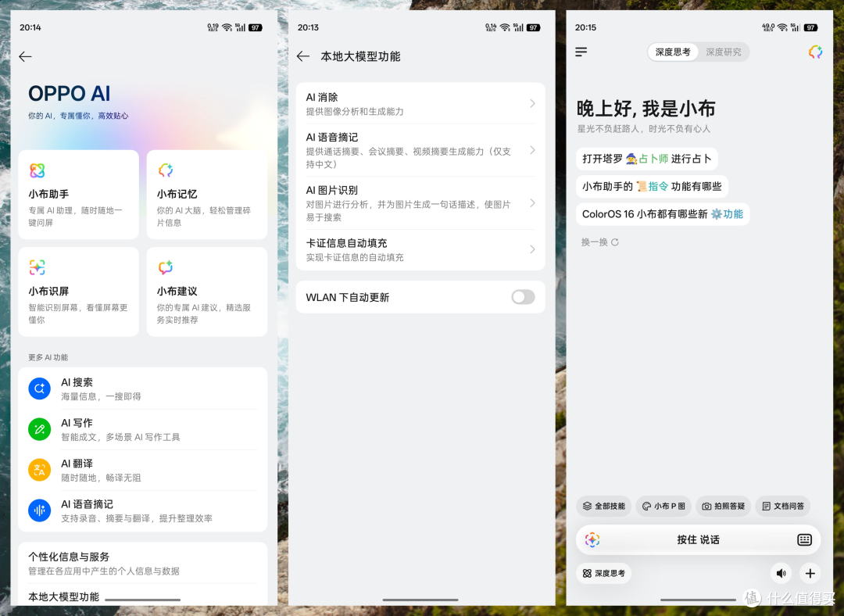This screenshot has width=844, height=616.
Task: Tap suggestion 打开塔罗占卜师进行占卜
Action: coord(647,159)
